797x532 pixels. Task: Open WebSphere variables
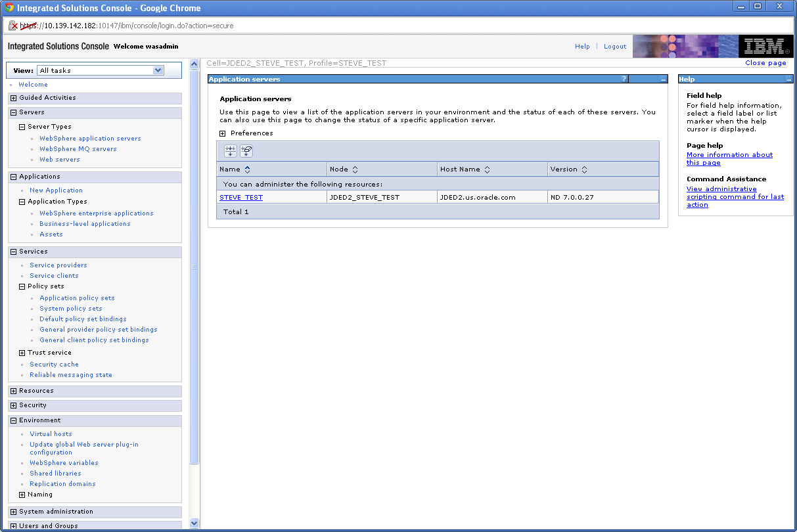tap(64, 463)
